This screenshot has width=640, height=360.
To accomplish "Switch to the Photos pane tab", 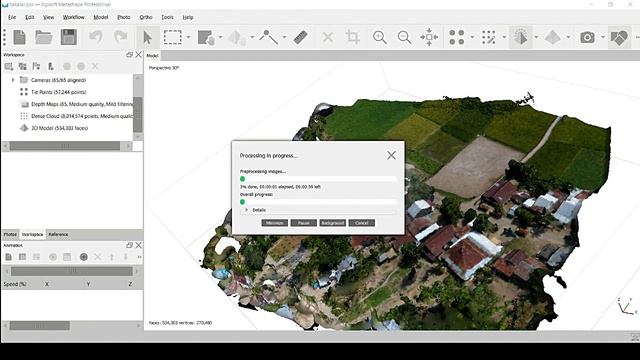I will (10, 234).
